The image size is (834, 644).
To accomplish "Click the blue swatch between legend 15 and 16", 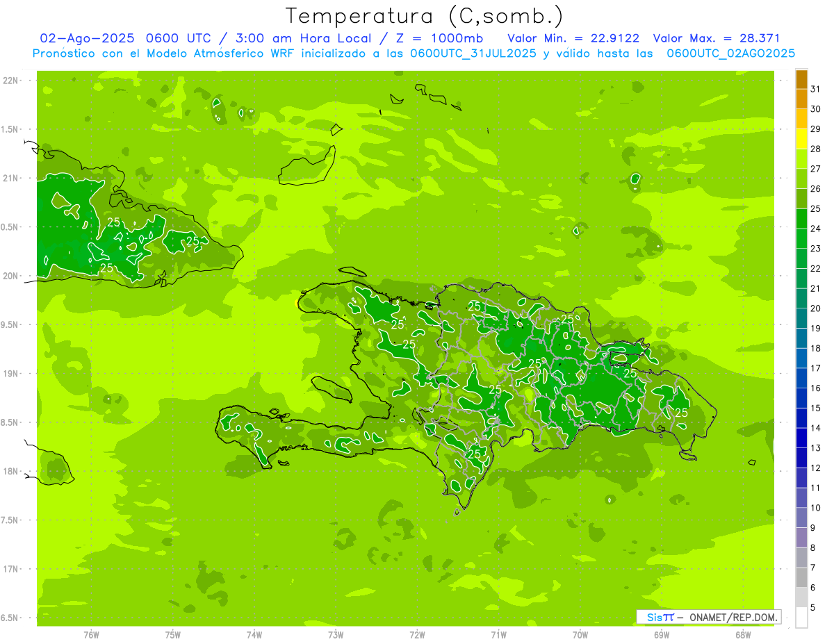I will pos(801,399).
